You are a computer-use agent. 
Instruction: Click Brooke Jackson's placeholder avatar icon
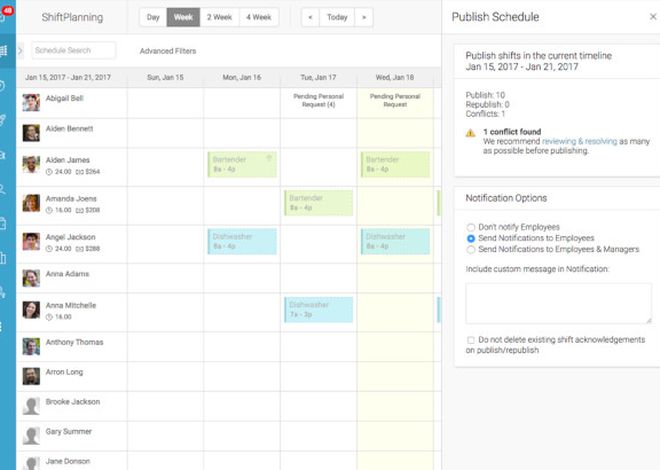pos(31,406)
